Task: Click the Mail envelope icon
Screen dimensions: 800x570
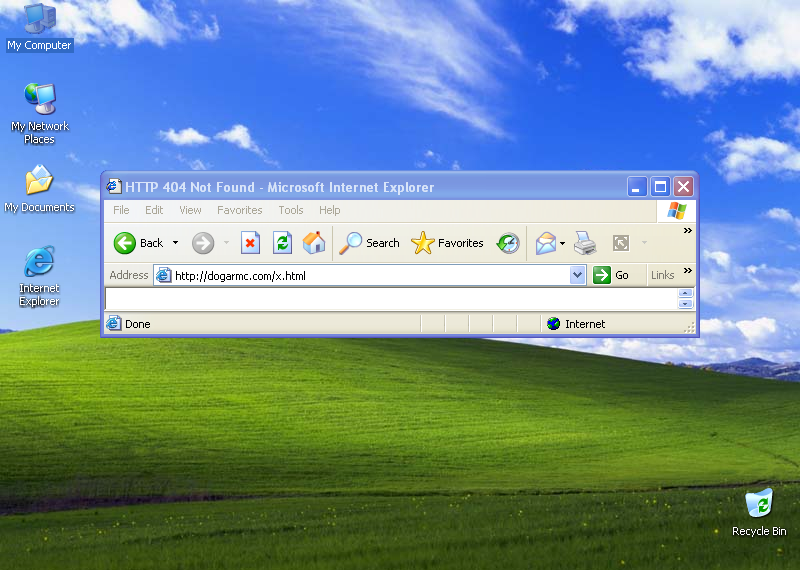Action: tap(545, 243)
